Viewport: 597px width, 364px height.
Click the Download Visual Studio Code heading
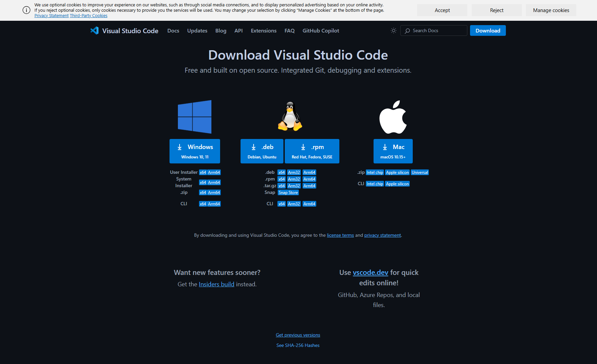(x=298, y=55)
